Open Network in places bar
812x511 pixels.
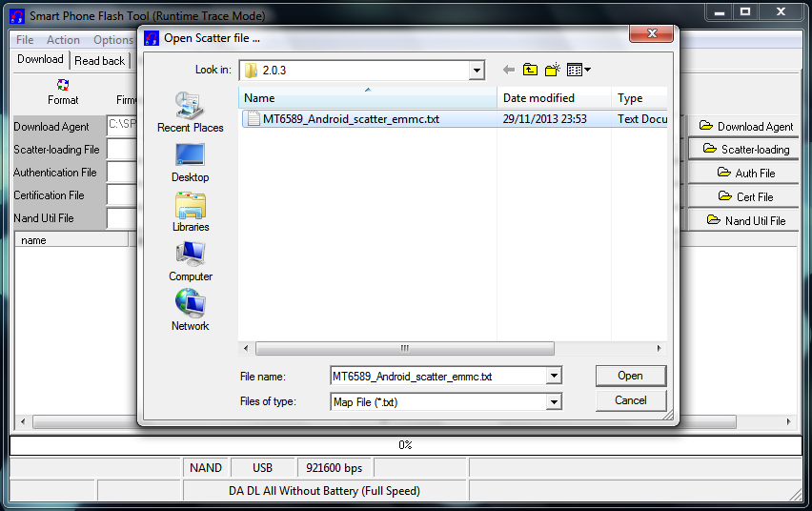pyautogui.click(x=190, y=310)
